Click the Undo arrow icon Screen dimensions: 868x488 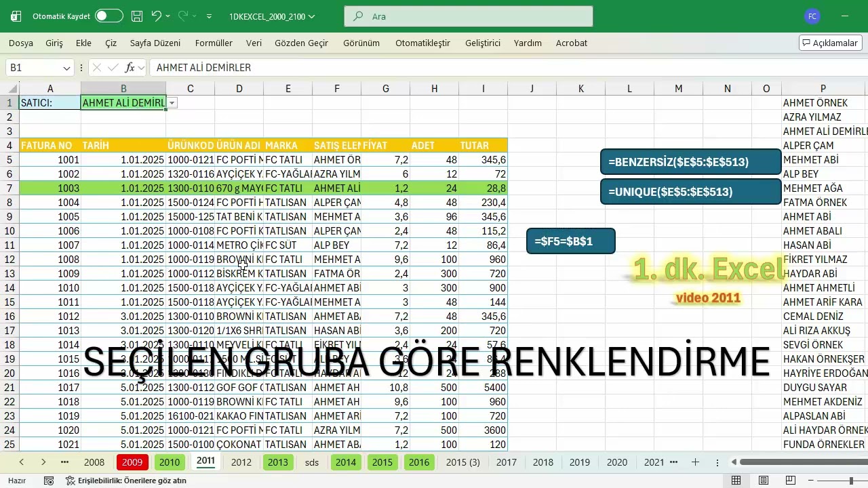pos(157,16)
